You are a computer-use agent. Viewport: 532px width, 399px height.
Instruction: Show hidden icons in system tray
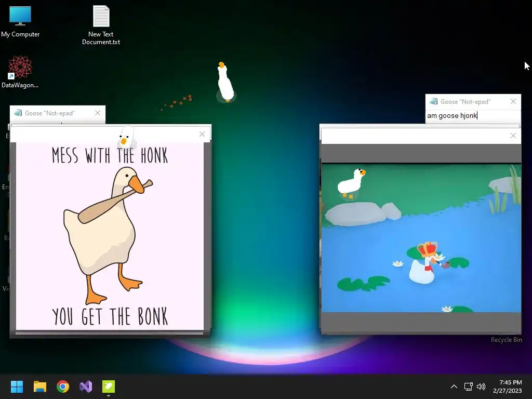(454, 387)
